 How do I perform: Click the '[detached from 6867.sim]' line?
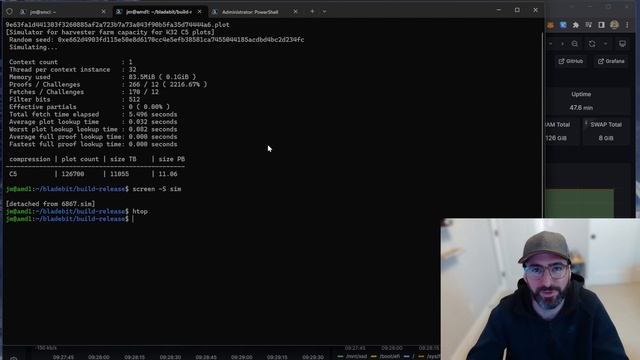pos(51,204)
